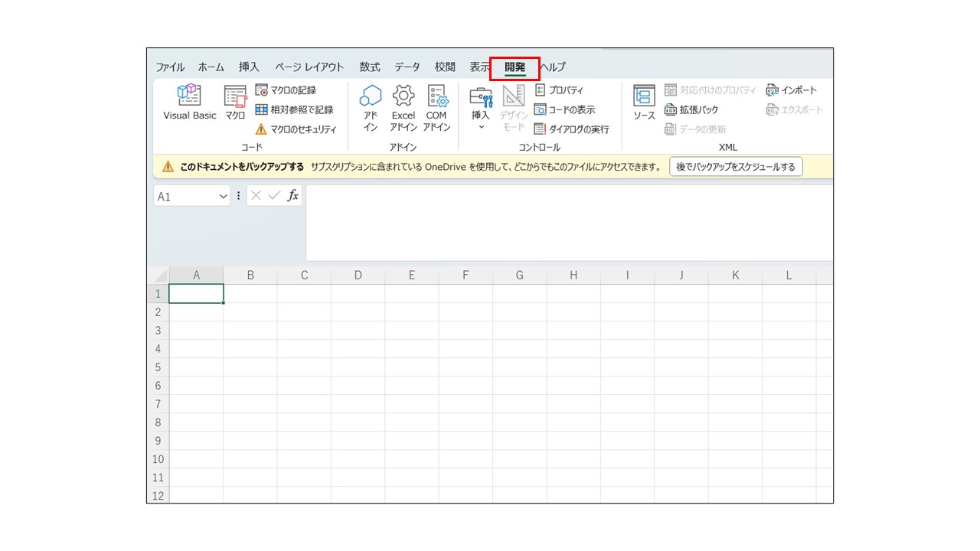This screenshot has width=980, height=551.
Task: Switch to the 数式 tab
Action: 370,67
